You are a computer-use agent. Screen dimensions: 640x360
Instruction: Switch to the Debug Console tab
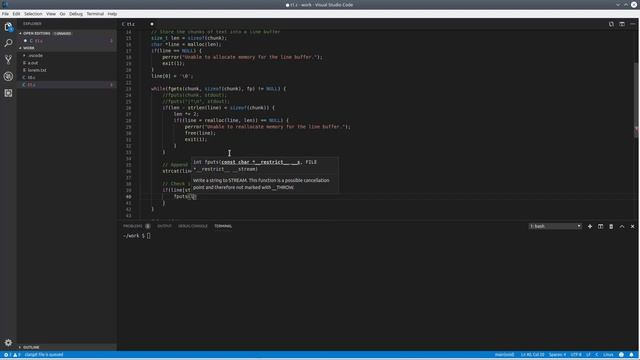click(x=193, y=226)
